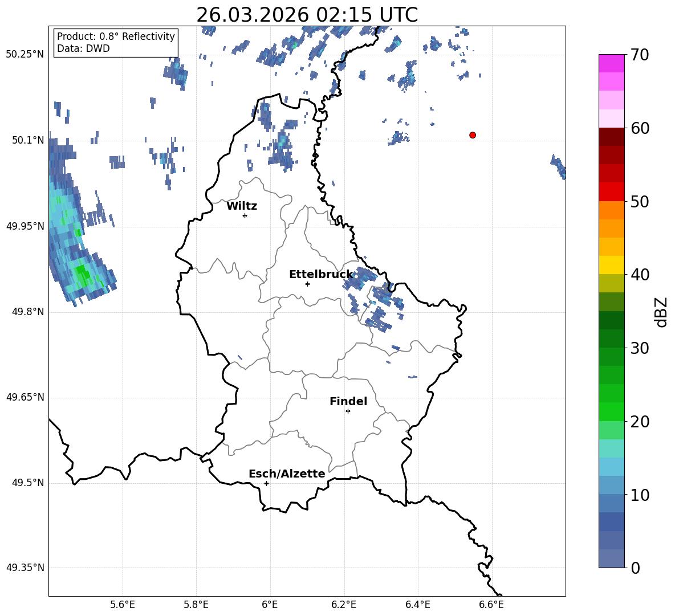Click the 6.4°E longitude label
675x616 pixels.
click(x=417, y=605)
